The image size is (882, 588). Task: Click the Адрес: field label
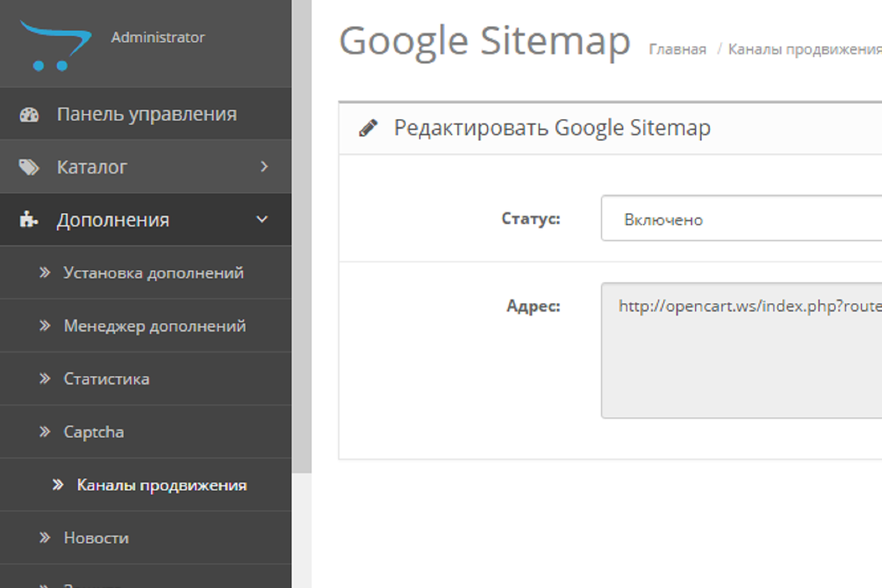point(534,306)
